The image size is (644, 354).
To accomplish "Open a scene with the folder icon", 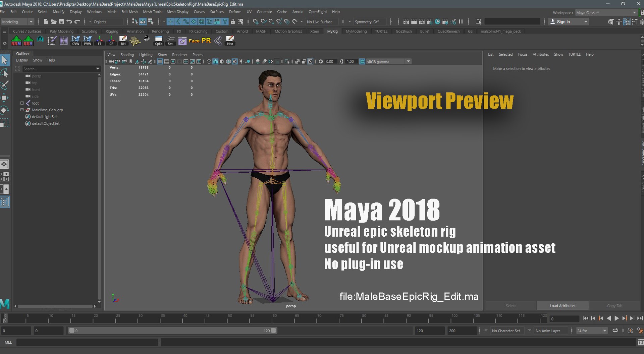I will (x=54, y=22).
